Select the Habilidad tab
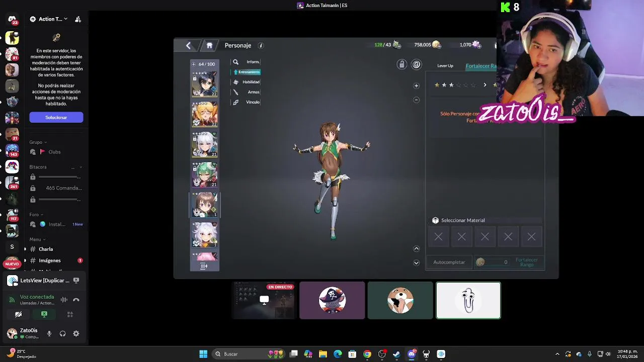644x362 pixels. [246, 82]
